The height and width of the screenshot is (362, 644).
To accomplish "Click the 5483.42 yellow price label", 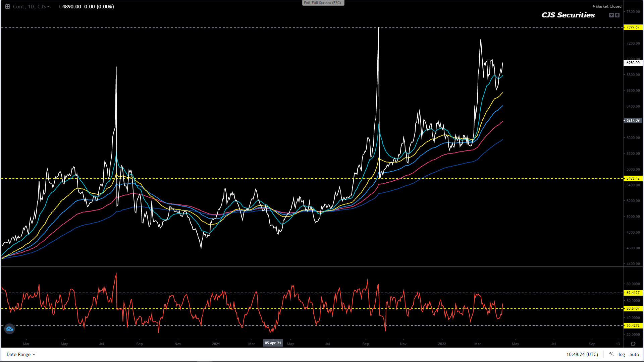I will 633,178.
